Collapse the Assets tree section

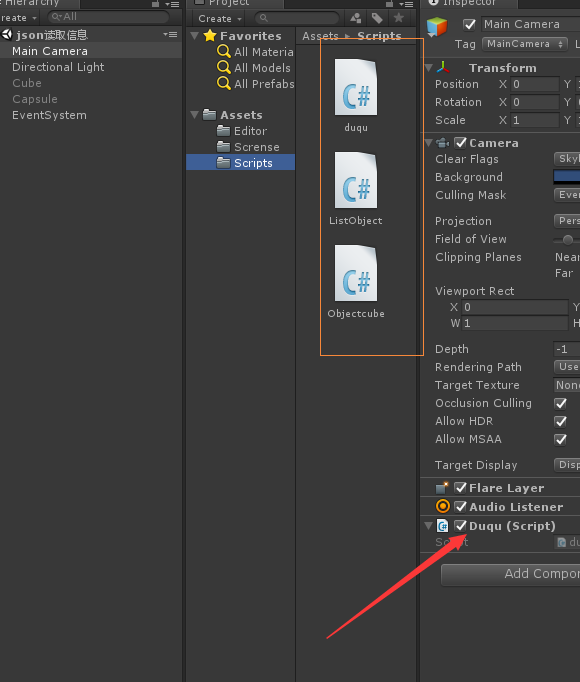coord(194,115)
